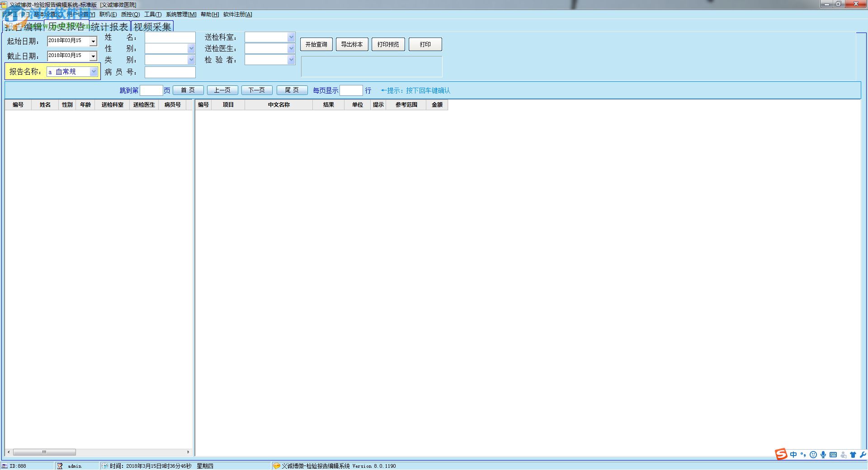Go to first page with 首页 button
This screenshot has width=868, height=470.
tap(188, 90)
